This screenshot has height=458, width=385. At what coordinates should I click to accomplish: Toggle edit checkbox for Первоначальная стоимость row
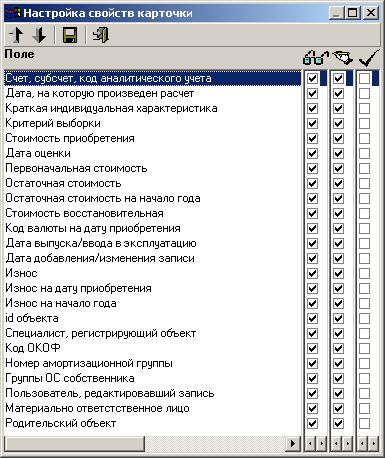(x=338, y=169)
